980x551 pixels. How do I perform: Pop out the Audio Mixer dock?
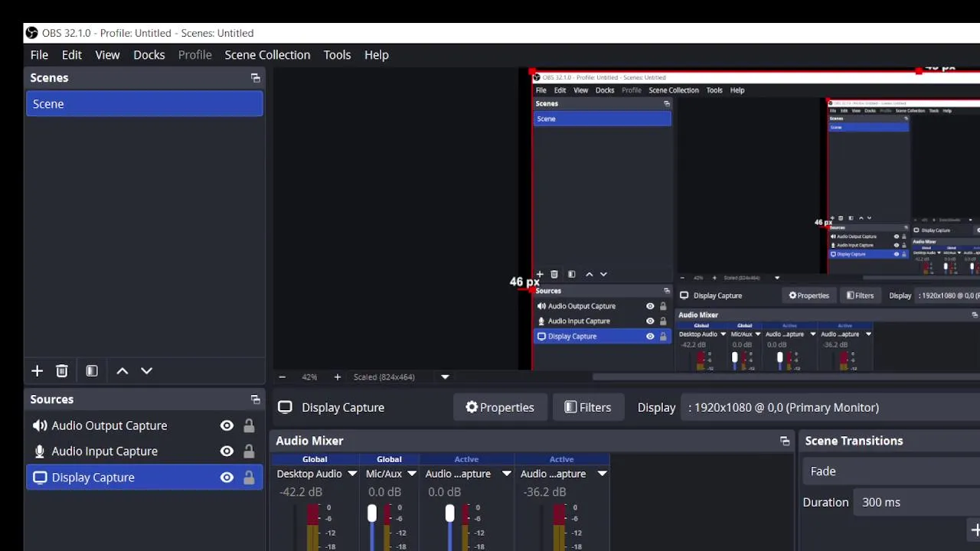[x=785, y=441]
